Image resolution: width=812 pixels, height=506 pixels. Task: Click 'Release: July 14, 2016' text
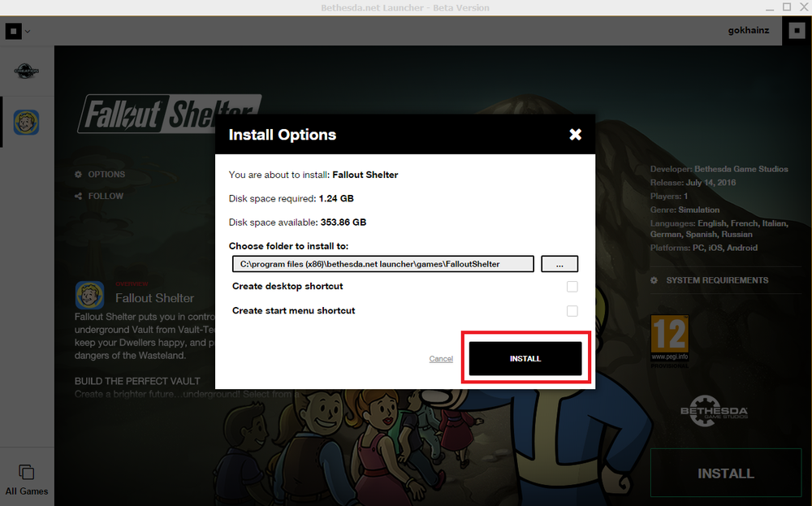point(693,182)
